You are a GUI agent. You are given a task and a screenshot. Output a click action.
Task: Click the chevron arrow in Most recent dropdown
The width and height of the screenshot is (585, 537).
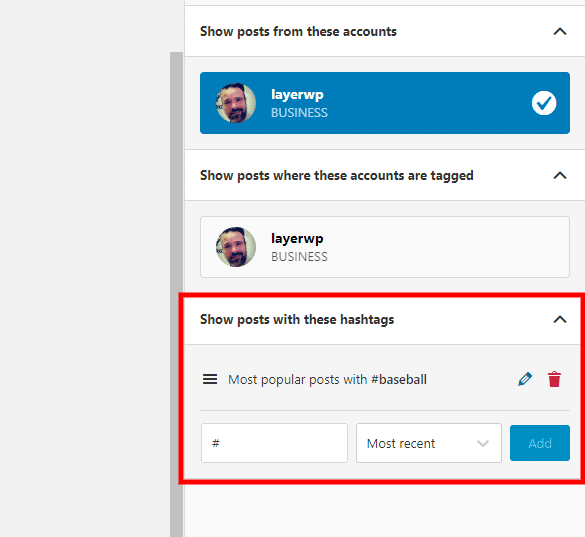(482, 443)
